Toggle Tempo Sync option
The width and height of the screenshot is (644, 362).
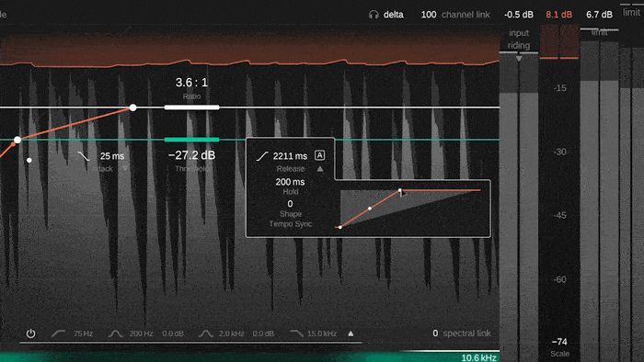(x=291, y=224)
